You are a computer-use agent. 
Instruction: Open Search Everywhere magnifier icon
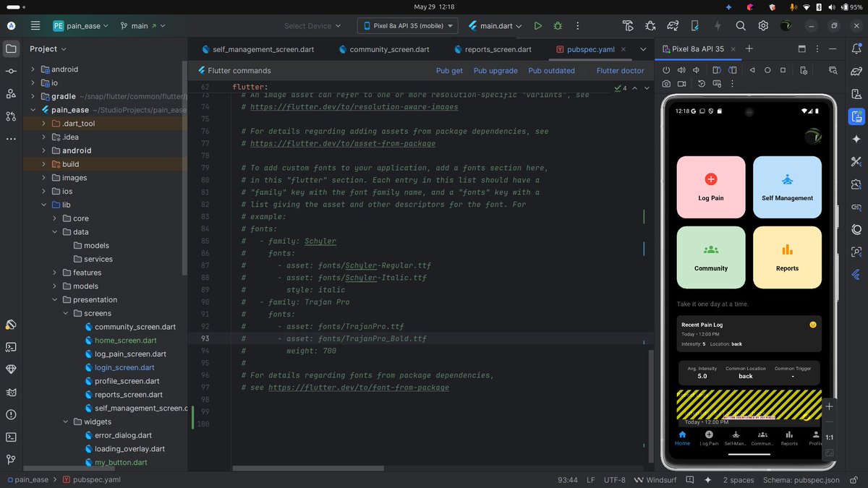pos(741,25)
